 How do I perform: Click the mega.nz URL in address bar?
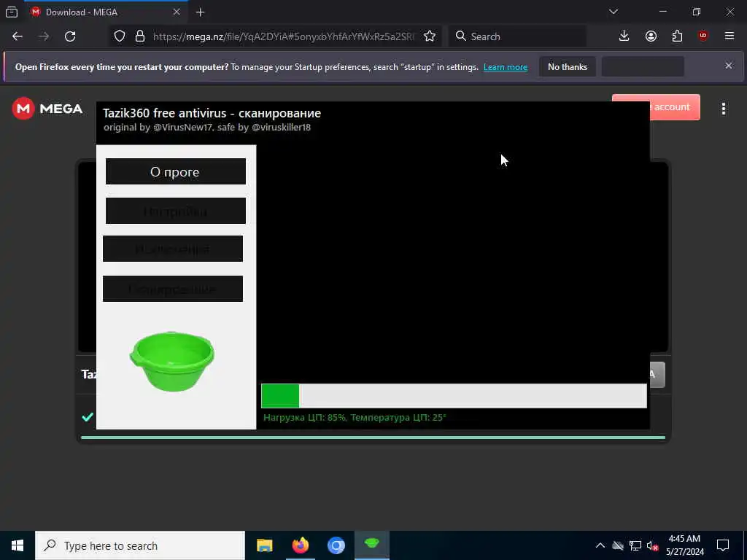tap(284, 36)
